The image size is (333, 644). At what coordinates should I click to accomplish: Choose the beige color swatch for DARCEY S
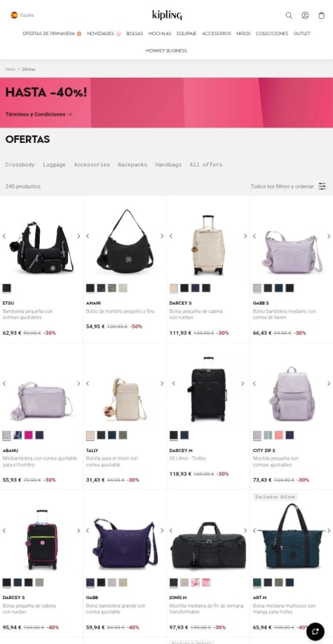[x=174, y=288]
